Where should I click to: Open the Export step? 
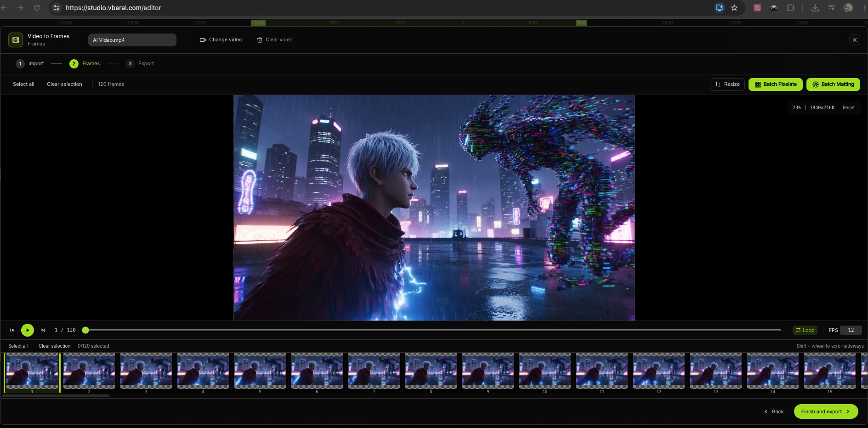coord(140,64)
